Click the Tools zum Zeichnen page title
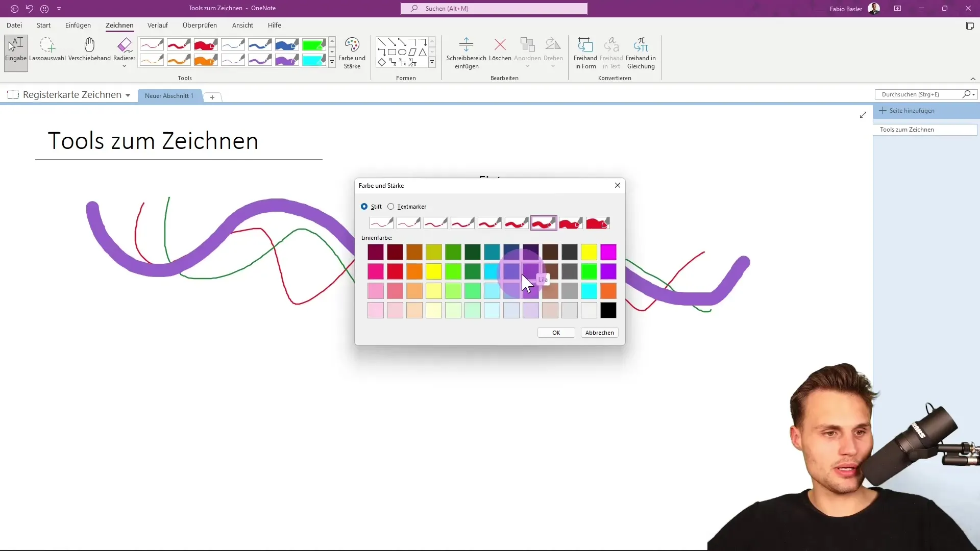980x551 pixels. (x=153, y=141)
